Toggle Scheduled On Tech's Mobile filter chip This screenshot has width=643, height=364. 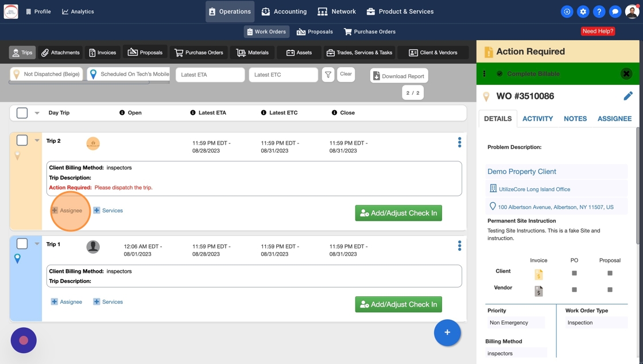129,74
